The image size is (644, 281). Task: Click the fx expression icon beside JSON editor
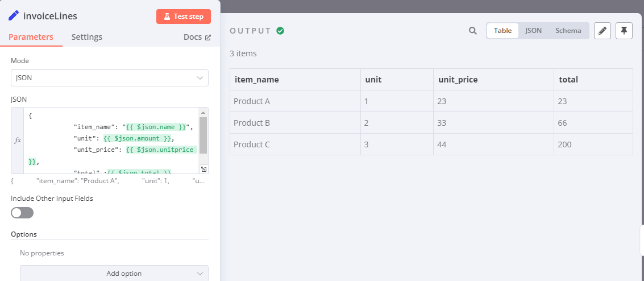click(x=18, y=140)
